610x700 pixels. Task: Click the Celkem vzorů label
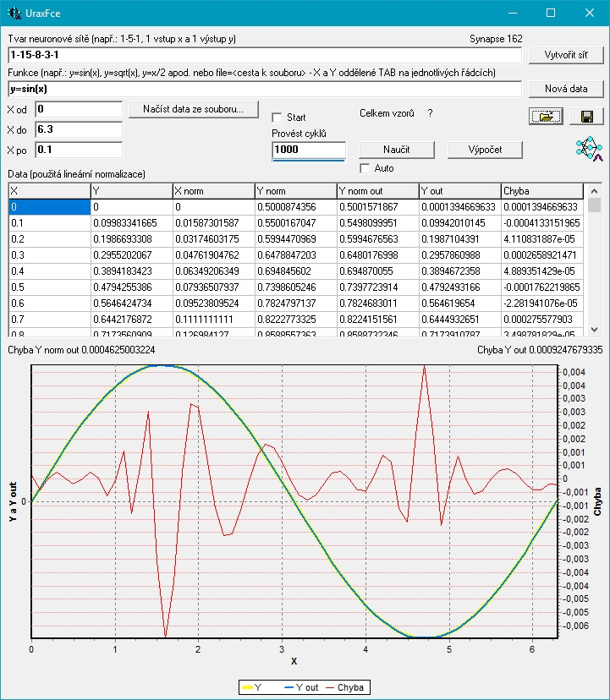387,113
